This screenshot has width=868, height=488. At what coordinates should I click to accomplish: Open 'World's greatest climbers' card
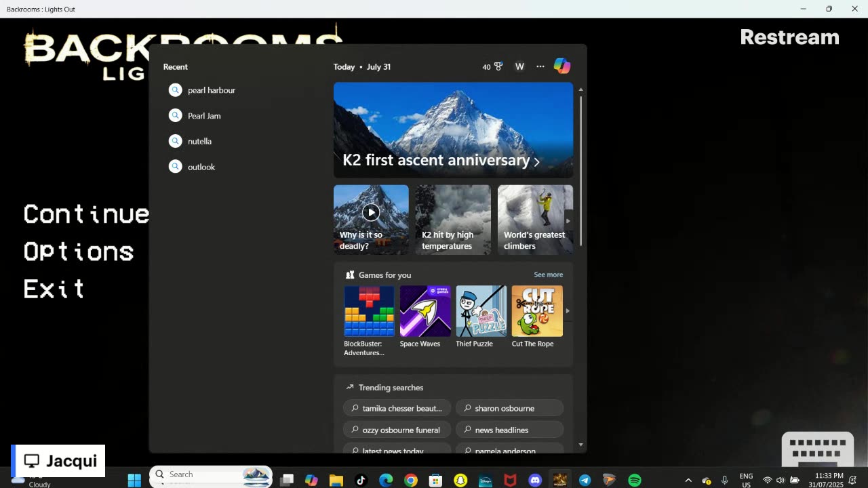coord(535,220)
